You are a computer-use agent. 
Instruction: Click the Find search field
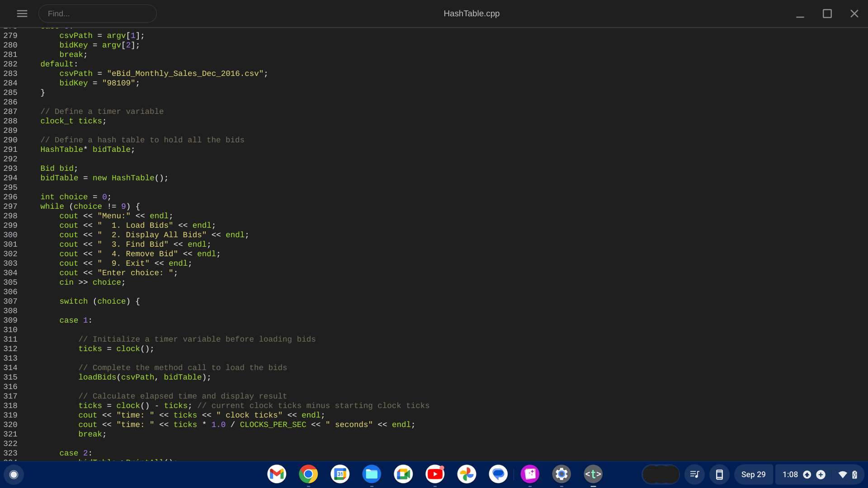click(98, 14)
